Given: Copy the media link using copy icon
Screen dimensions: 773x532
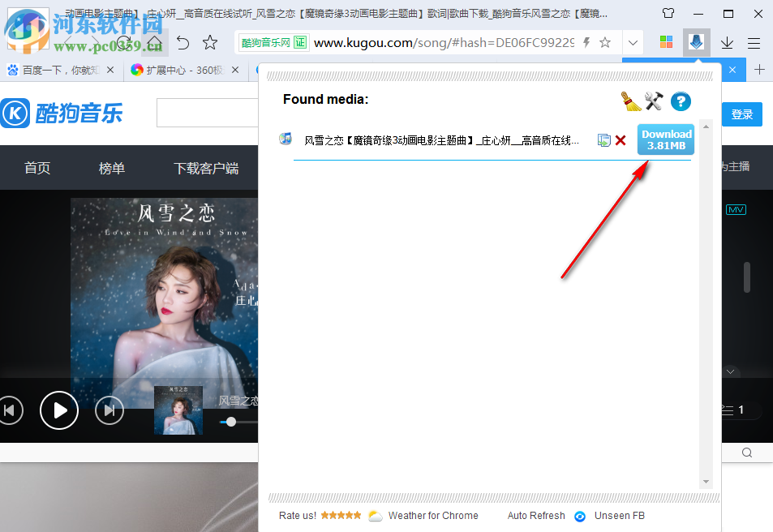Looking at the screenshot, I should (x=603, y=139).
